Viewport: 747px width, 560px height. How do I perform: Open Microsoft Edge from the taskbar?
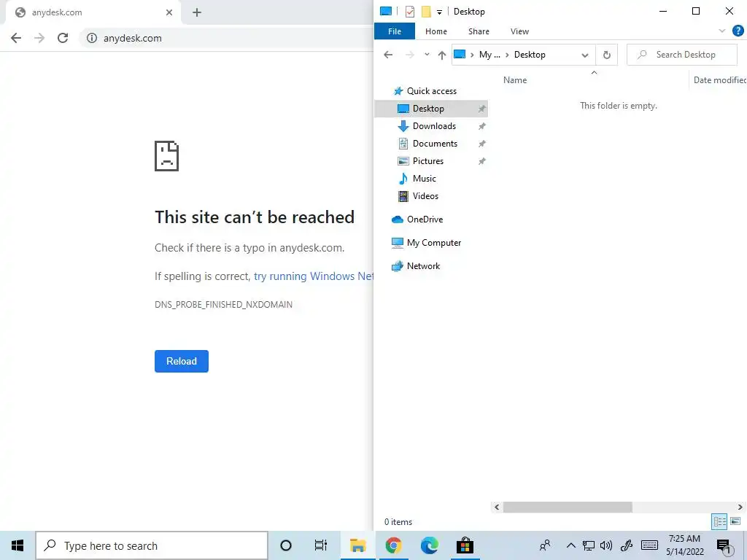pos(429,545)
